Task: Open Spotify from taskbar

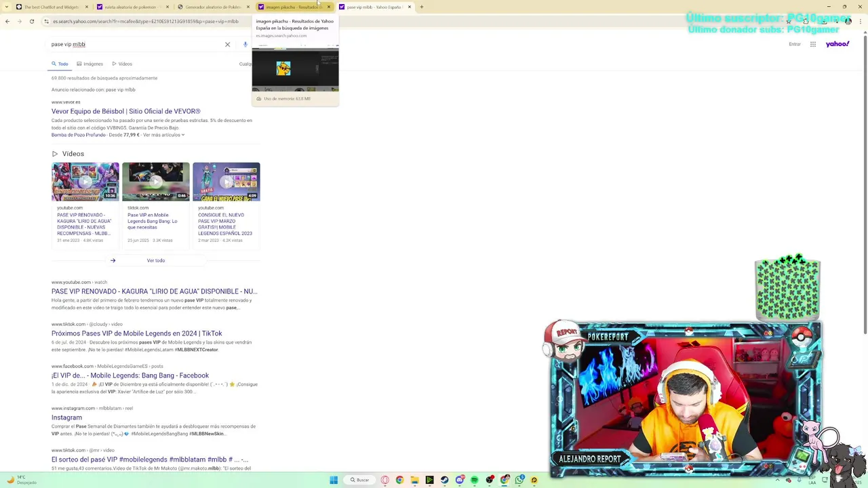Action: click(475, 480)
